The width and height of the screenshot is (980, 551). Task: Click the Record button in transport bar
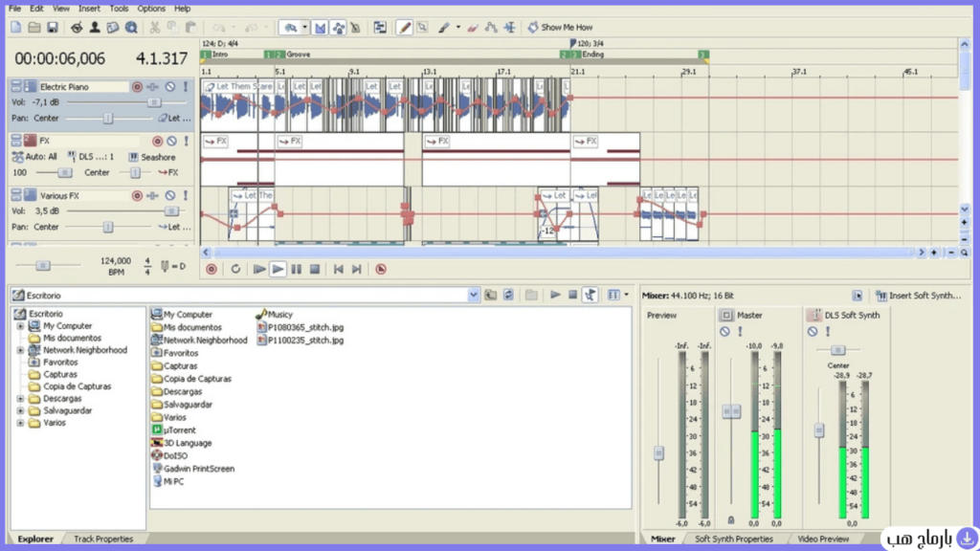[x=212, y=269]
